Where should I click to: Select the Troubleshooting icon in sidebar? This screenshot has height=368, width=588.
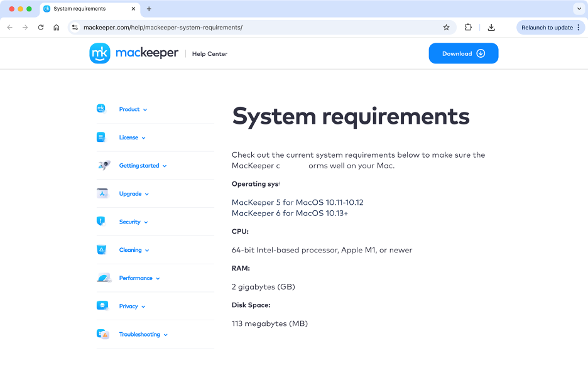pyautogui.click(x=102, y=334)
